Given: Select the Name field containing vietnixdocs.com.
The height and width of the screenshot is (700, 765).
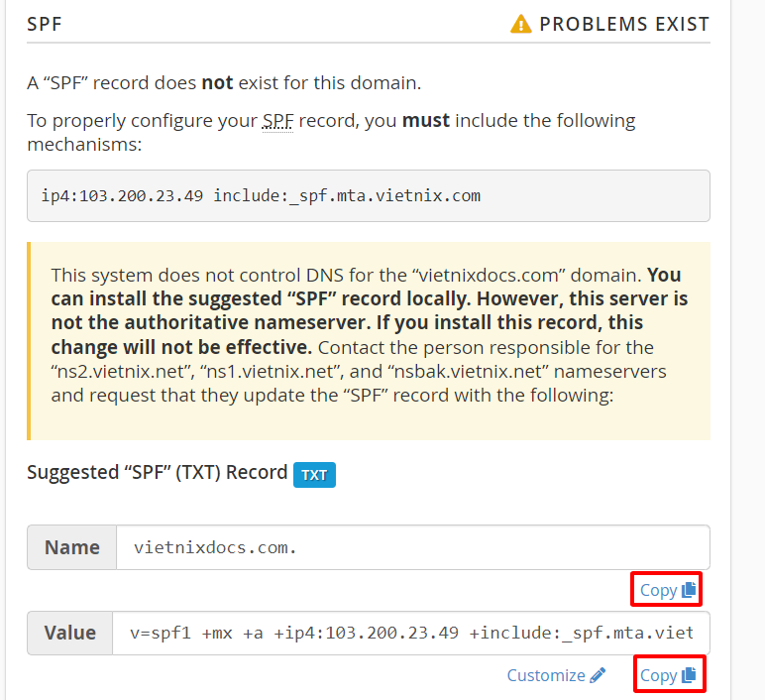Looking at the screenshot, I should 413,547.
